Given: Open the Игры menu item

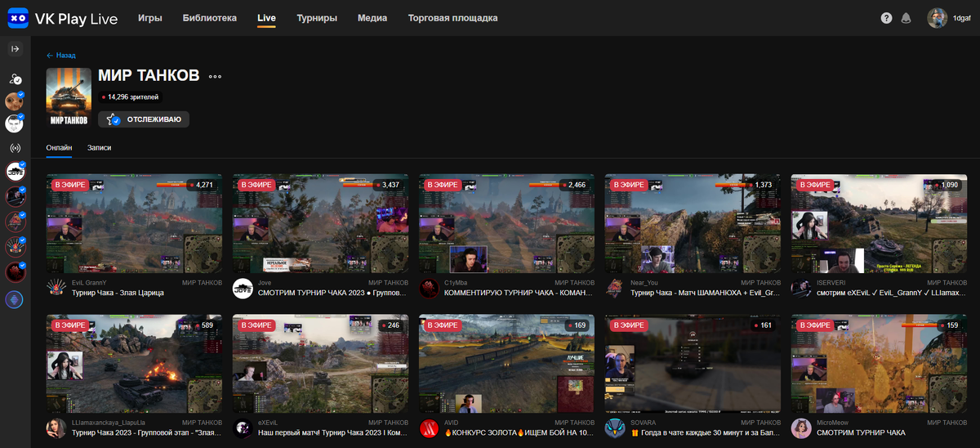Looking at the screenshot, I should (x=150, y=18).
